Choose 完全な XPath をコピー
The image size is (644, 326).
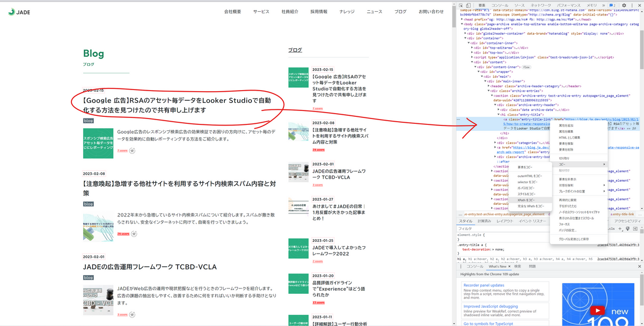[x=531, y=206]
